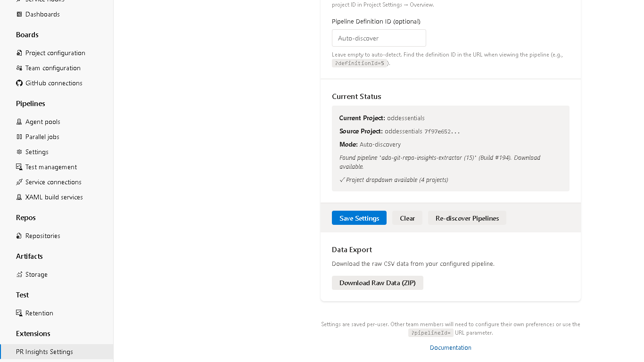Click the "Found pipeline" status message

coord(440,162)
